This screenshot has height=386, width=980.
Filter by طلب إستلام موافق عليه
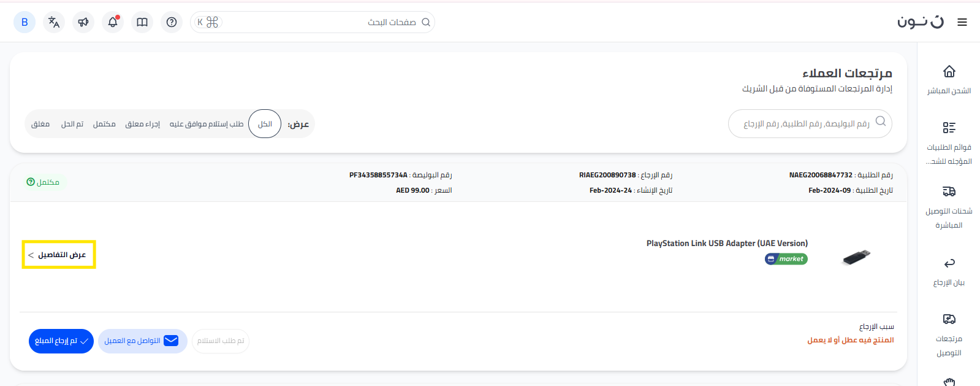207,124
